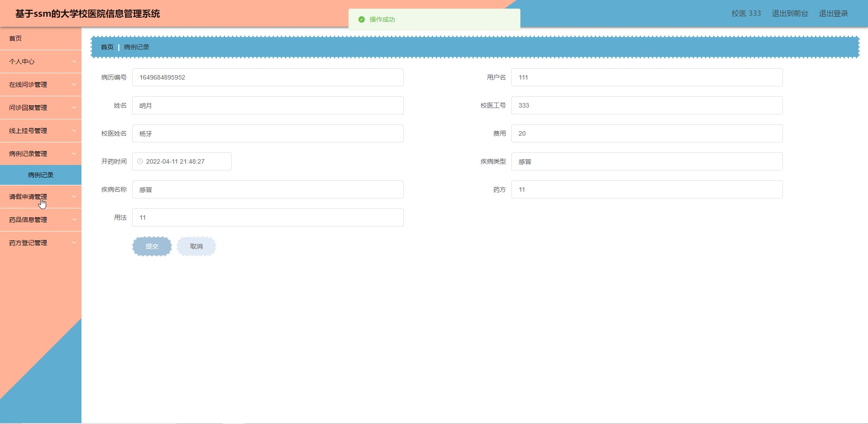Open the 病例记录管理 sidebar menu

41,154
